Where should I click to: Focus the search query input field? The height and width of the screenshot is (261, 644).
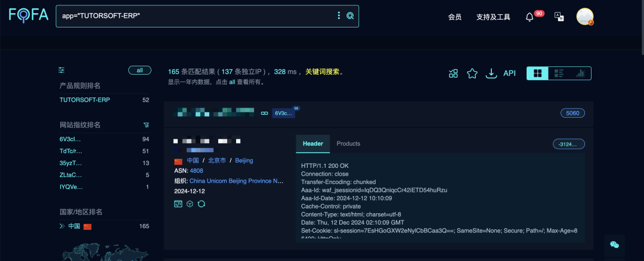point(196,16)
